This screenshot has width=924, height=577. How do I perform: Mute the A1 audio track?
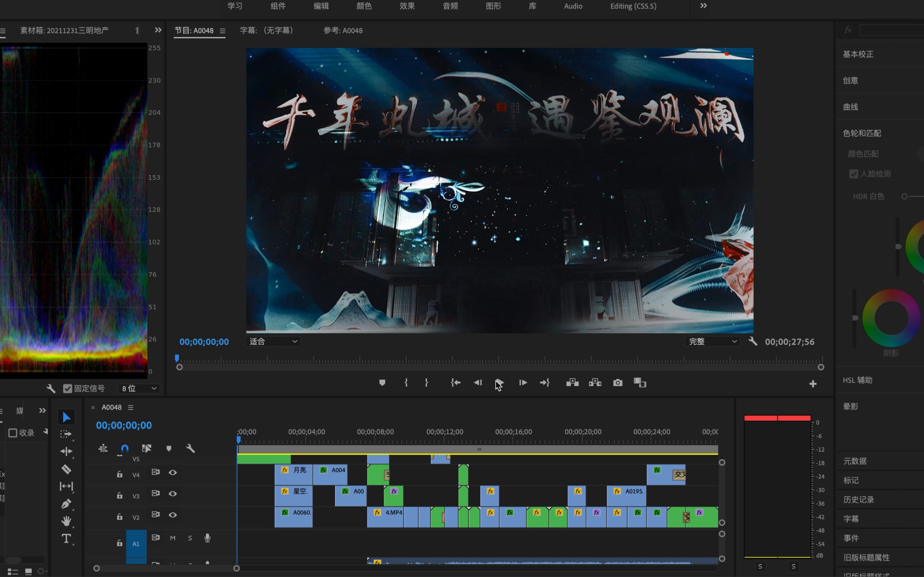click(x=173, y=538)
